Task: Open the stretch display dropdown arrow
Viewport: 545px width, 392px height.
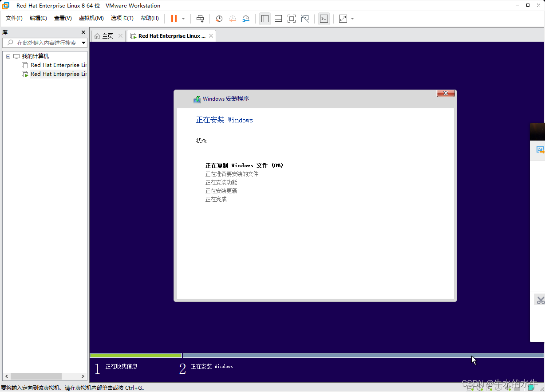Action: point(352,19)
